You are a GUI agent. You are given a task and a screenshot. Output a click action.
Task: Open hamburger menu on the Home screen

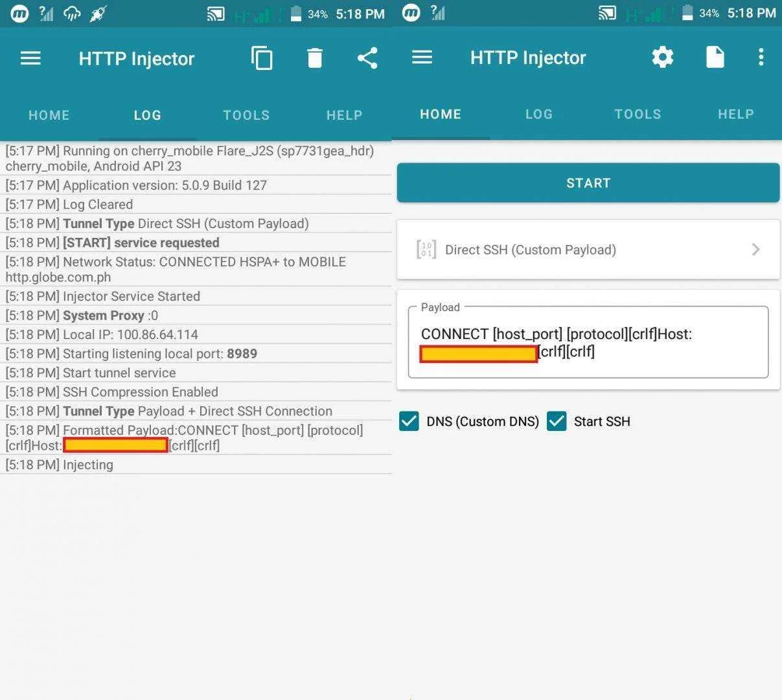click(x=422, y=57)
